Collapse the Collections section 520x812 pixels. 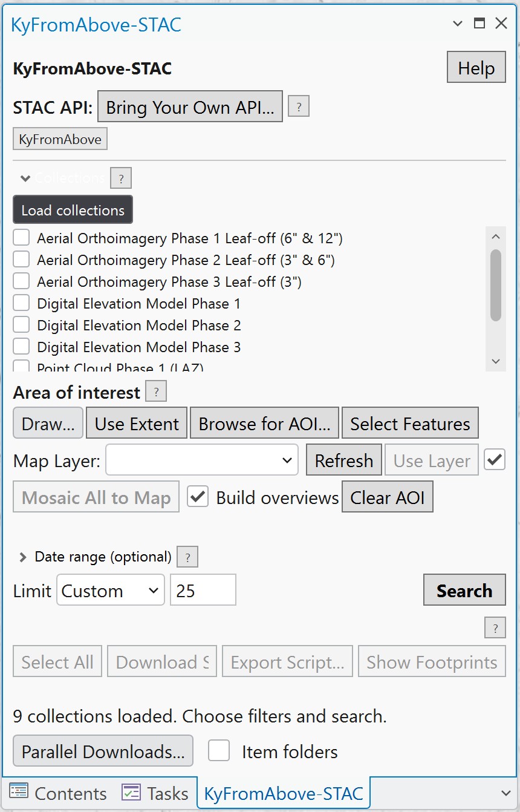[25, 178]
